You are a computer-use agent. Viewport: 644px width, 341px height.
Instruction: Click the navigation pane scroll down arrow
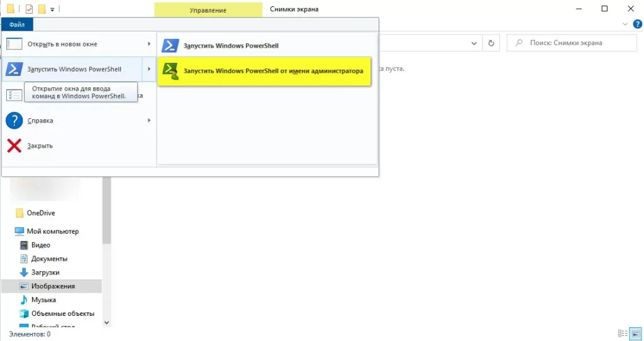(107, 323)
